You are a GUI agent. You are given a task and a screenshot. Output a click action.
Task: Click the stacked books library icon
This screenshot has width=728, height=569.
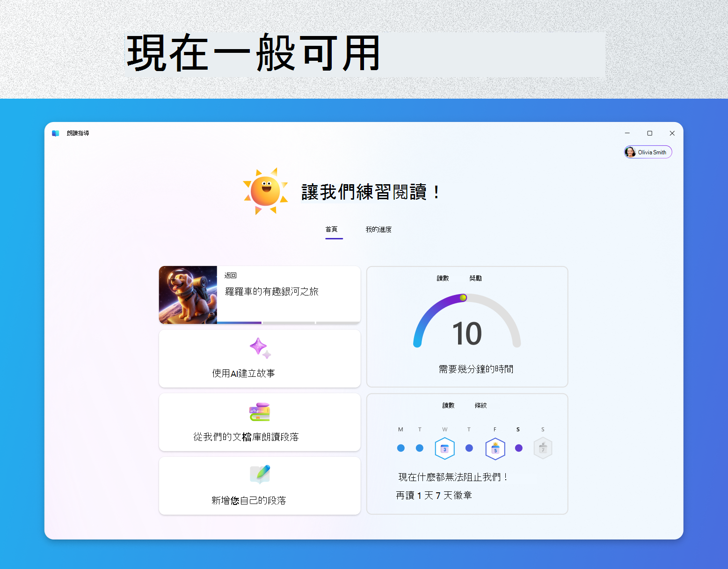260,412
